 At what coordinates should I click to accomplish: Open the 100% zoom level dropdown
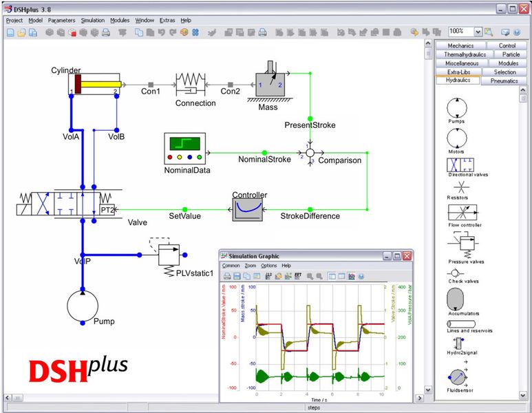478,32
